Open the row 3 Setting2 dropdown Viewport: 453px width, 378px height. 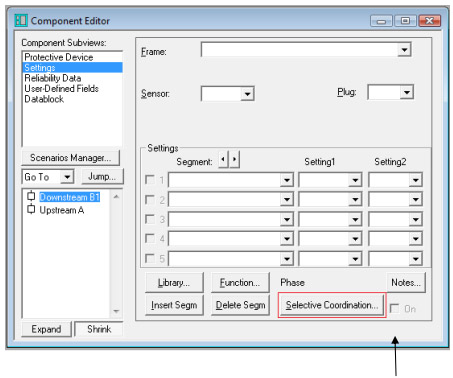click(416, 219)
